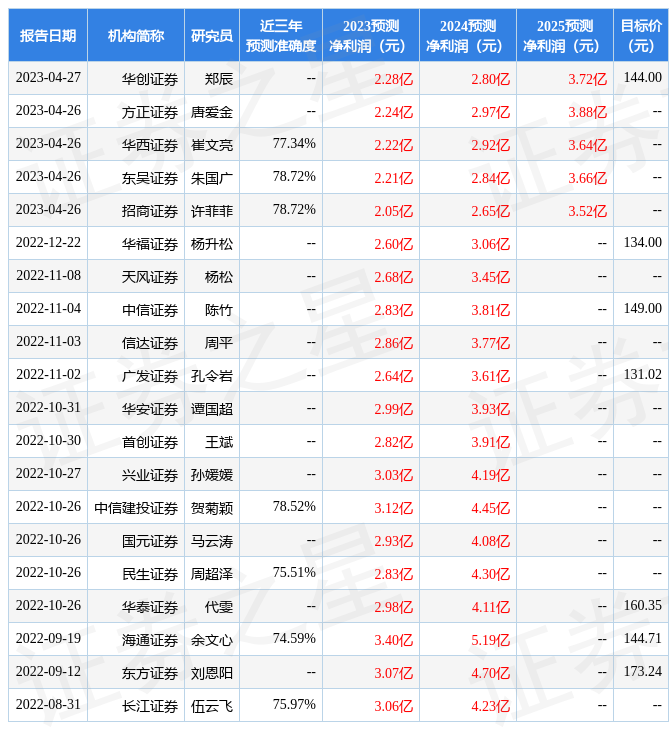669x730 pixels.
Task: Click the 2024预测净利润 column header
Action: 468,35
